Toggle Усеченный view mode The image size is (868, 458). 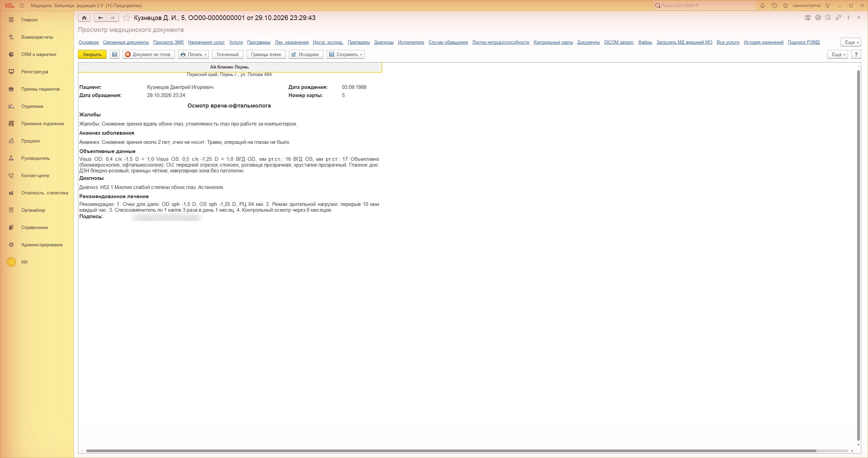pyautogui.click(x=228, y=54)
